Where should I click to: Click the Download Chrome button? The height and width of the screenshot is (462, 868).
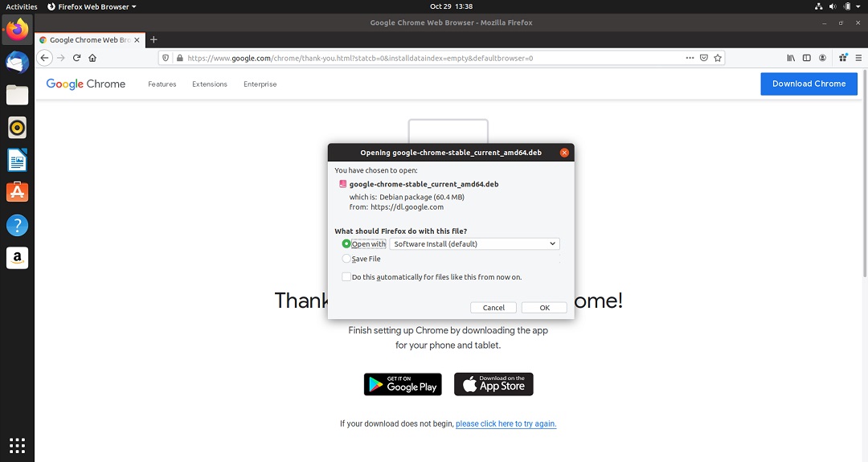(809, 84)
